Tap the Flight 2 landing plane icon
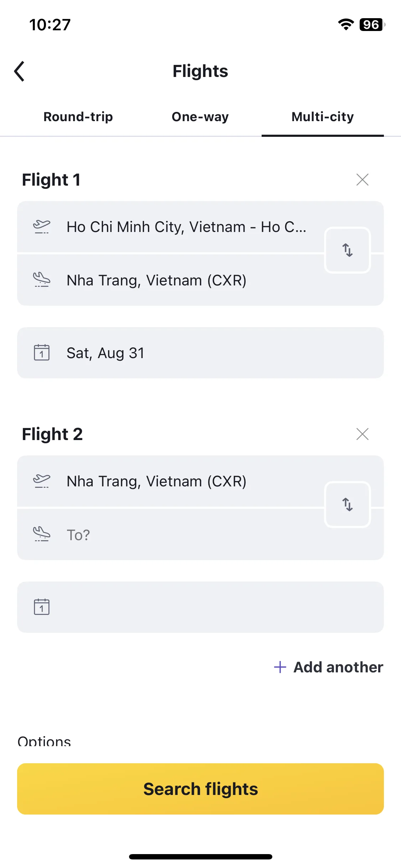This screenshot has width=401, height=868. pos(42,534)
